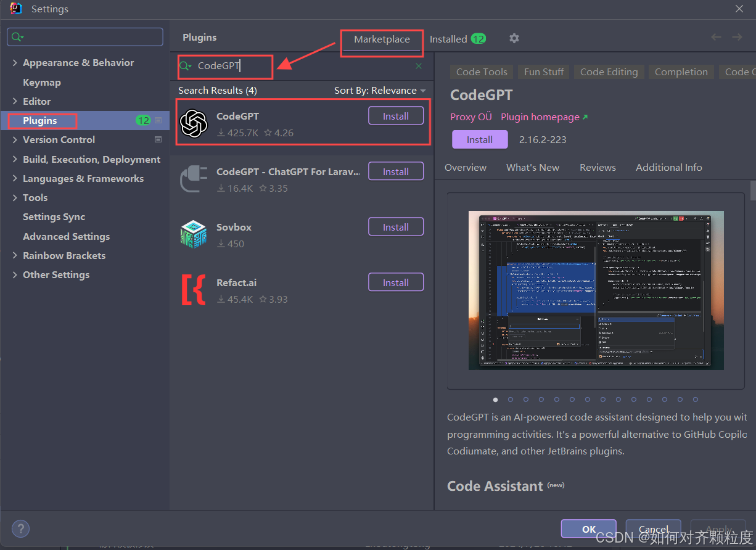This screenshot has width=756, height=550.
Task: Select the third screenshot carousel dot
Action: [x=526, y=400]
